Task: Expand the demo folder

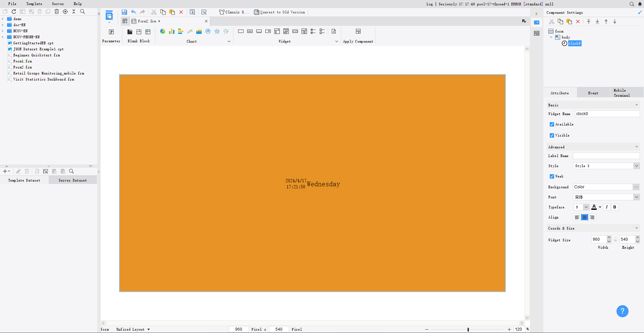Action: (3, 19)
